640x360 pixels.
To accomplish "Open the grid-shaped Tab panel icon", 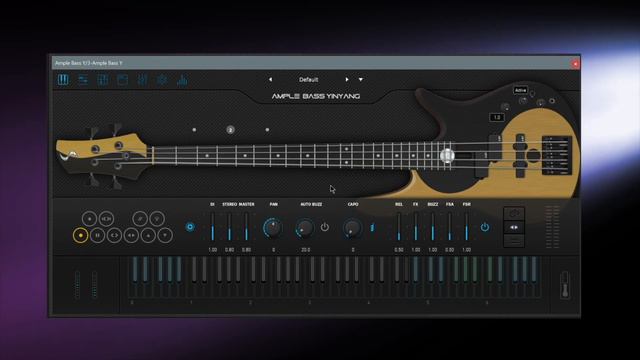I will (102, 80).
